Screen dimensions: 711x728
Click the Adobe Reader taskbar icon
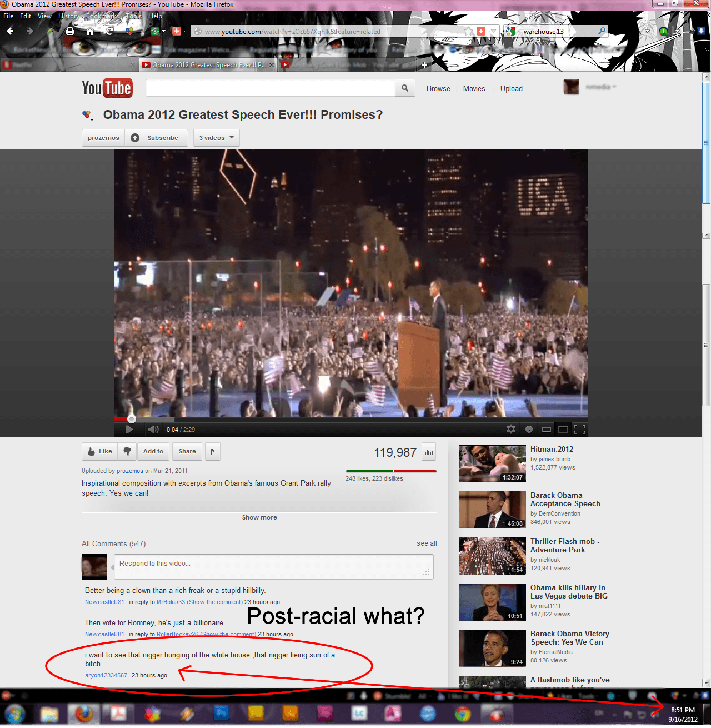(118, 713)
